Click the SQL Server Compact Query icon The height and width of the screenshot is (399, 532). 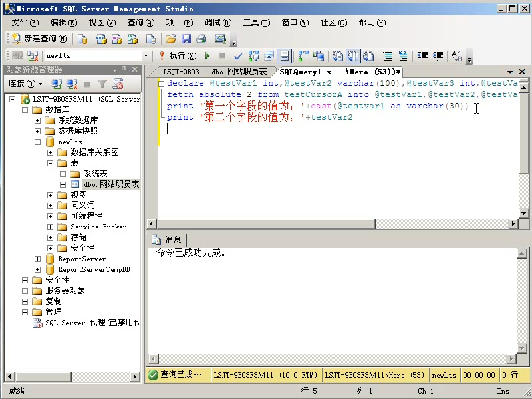pyautogui.click(x=151, y=39)
